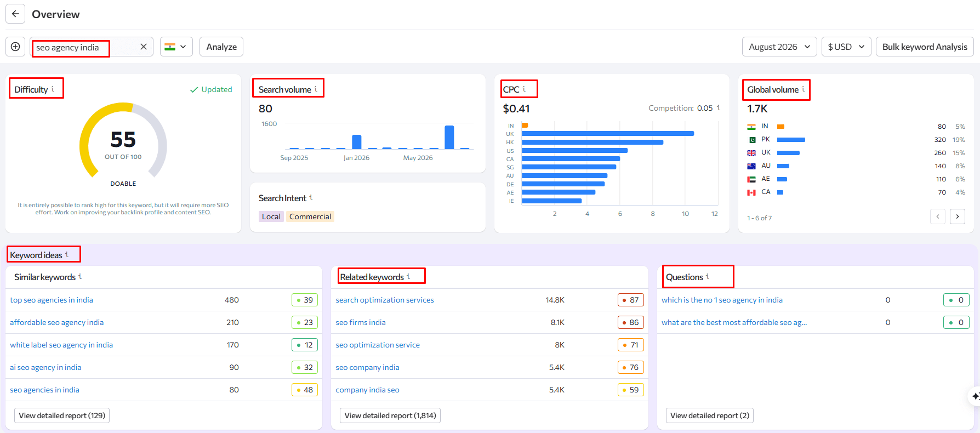Show info icon next to Competition value
This screenshot has width=980, height=433.
719,108
